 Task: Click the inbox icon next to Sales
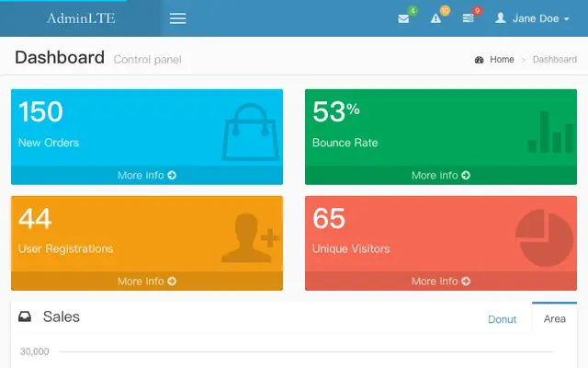point(25,316)
